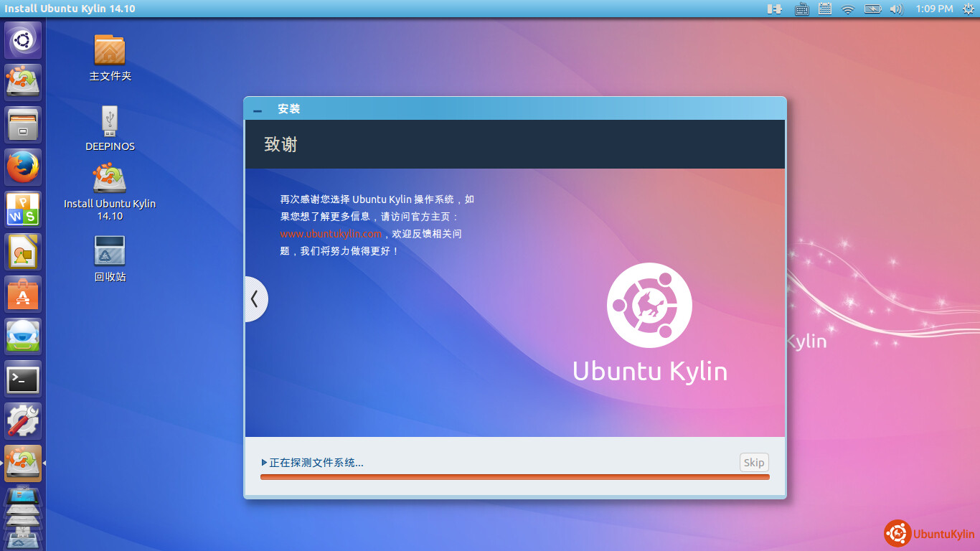
Task: Open the volume sound indicator menu
Action: point(895,9)
